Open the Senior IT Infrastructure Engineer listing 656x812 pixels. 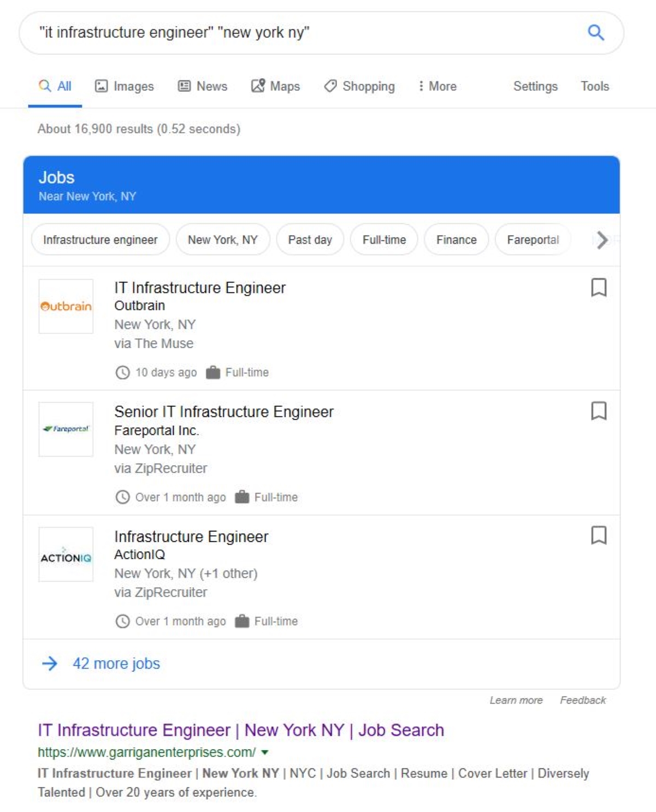(224, 412)
